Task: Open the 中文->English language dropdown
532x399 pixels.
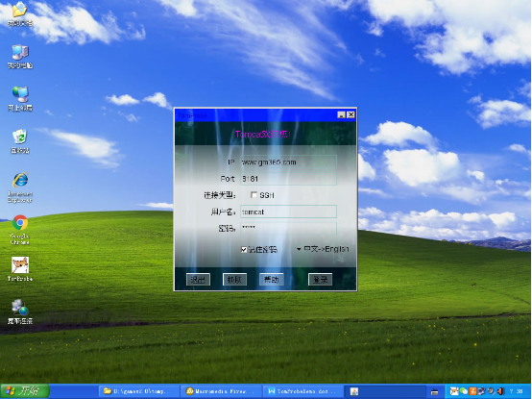Action: 323,249
